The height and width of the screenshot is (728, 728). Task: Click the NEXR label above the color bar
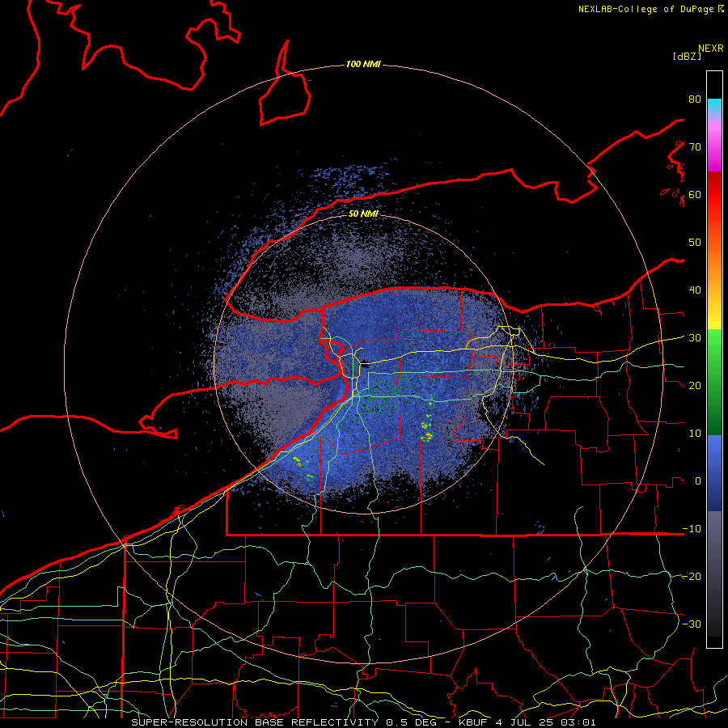(711, 49)
